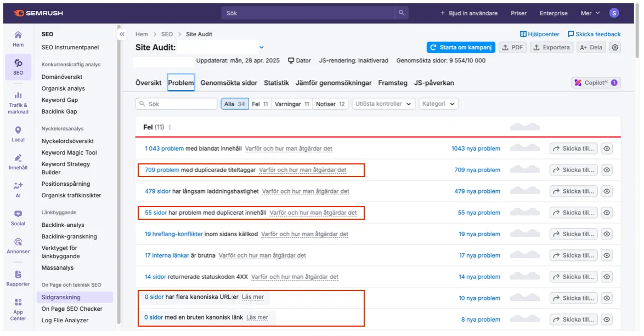644x336 pixels.
Task: Click Bjud in användare
Action: click(x=468, y=13)
